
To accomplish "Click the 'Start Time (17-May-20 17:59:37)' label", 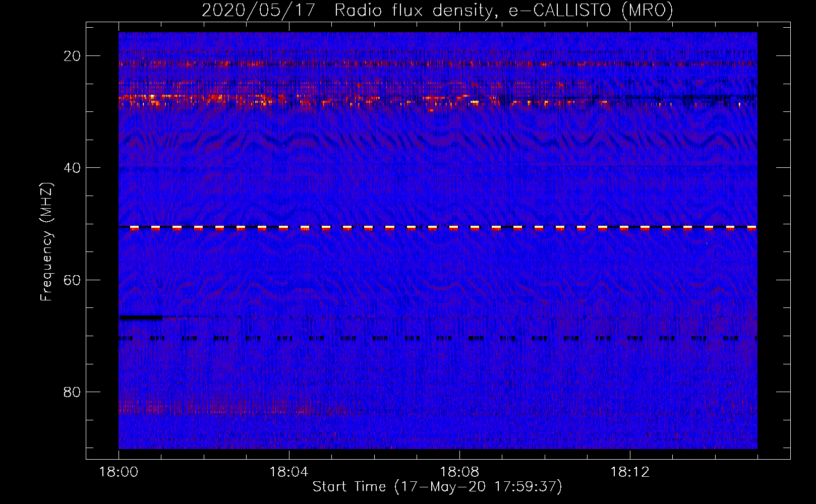I will click(x=437, y=487).
